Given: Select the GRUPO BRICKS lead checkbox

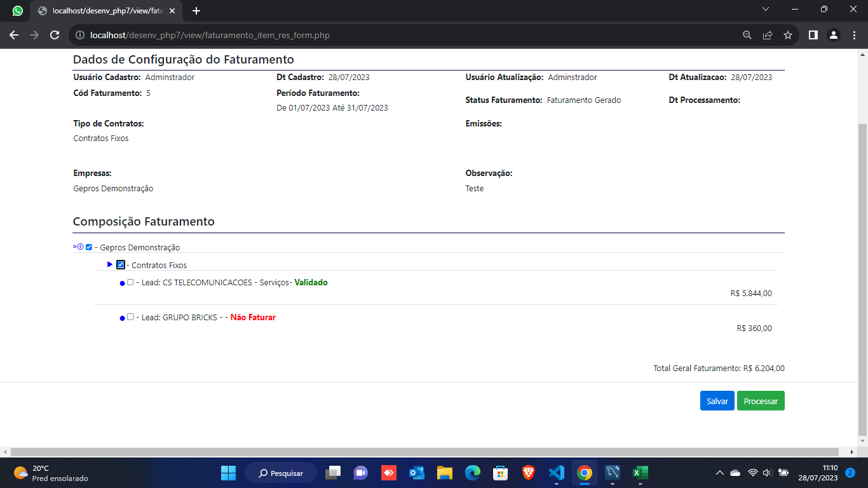Looking at the screenshot, I should [x=130, y=316].
